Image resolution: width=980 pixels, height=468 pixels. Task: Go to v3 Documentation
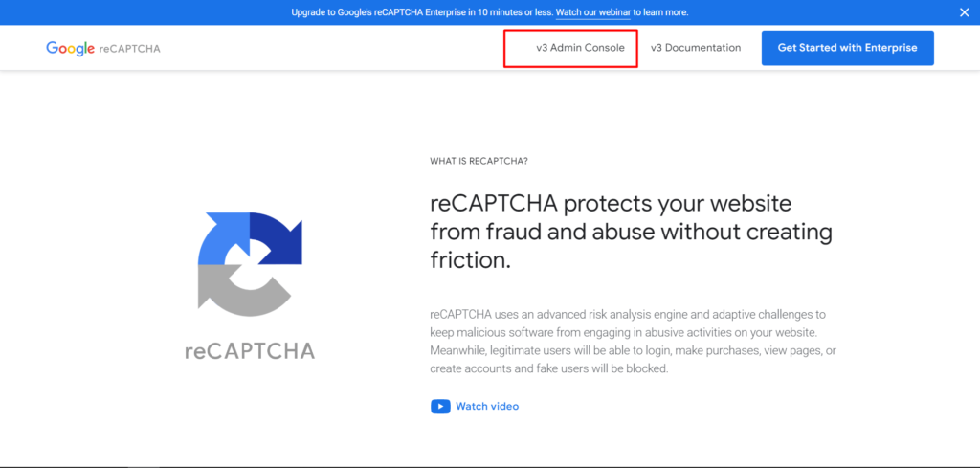[696, 48]
